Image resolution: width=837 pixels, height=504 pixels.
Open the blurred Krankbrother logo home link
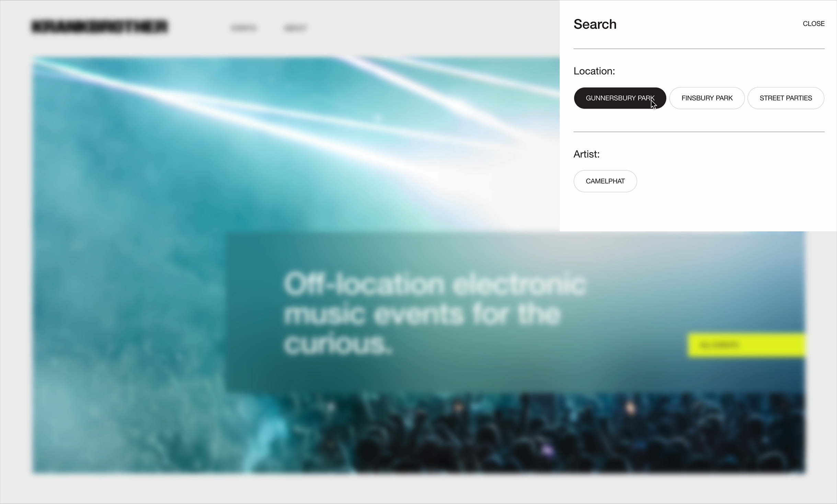click(x=100, y=26)
